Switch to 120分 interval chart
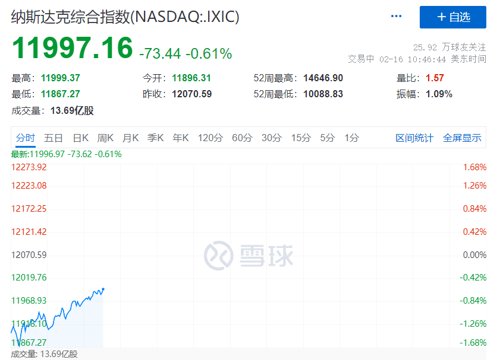This screenshot has height=360, width=500. coord(210,138)
